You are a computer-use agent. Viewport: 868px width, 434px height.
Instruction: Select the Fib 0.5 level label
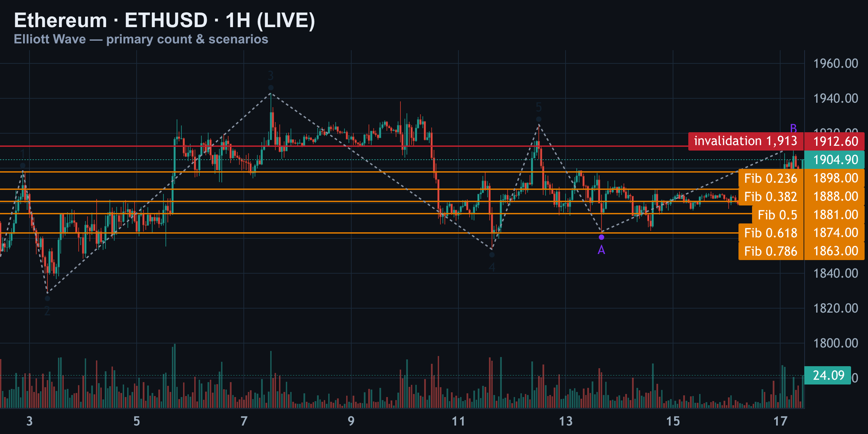point(777,215)
